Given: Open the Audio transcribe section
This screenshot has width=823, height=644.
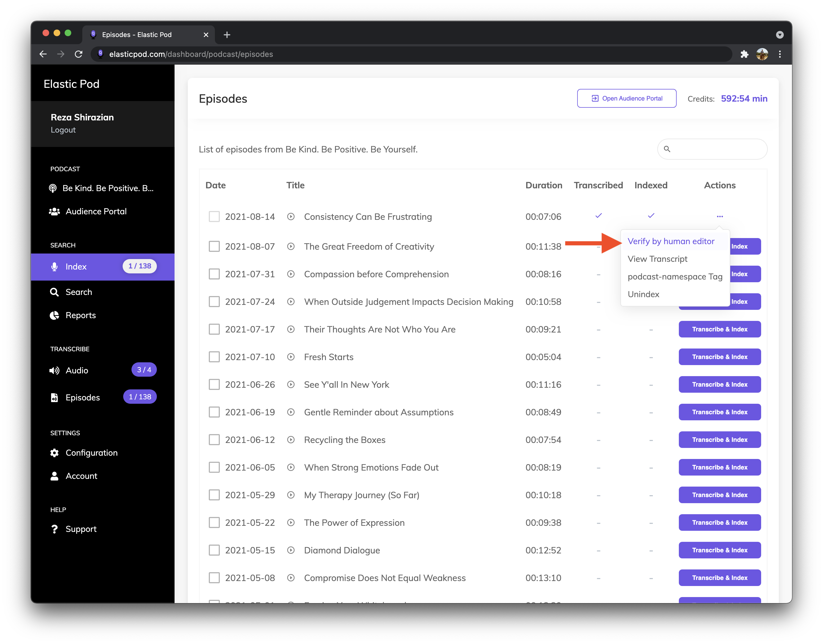Looking at the screenshot, I should pos(69,370).
